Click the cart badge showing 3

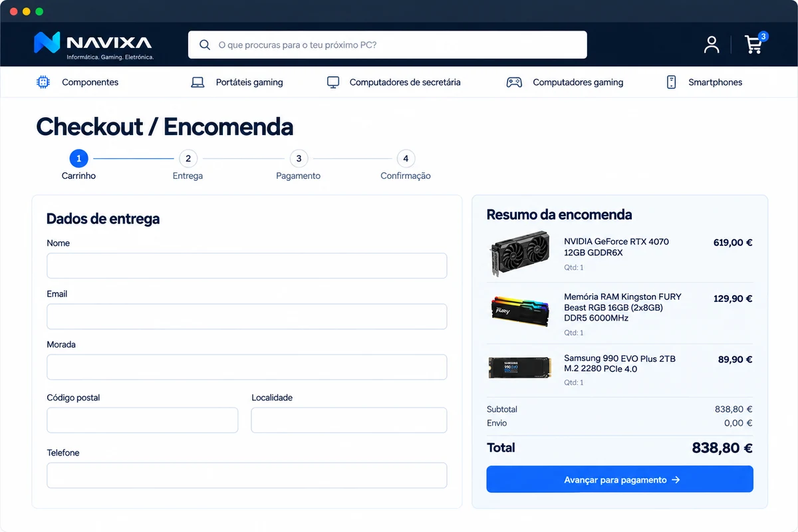point(763,36)
